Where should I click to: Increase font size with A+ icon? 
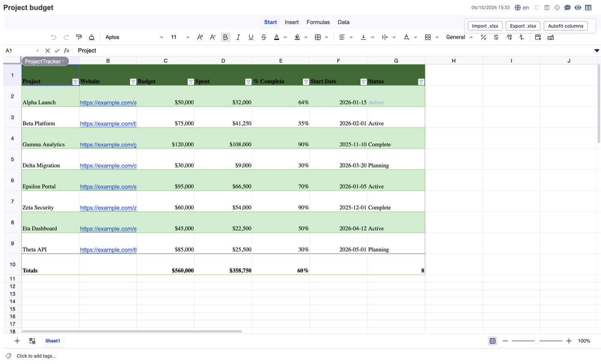(200, 37)
